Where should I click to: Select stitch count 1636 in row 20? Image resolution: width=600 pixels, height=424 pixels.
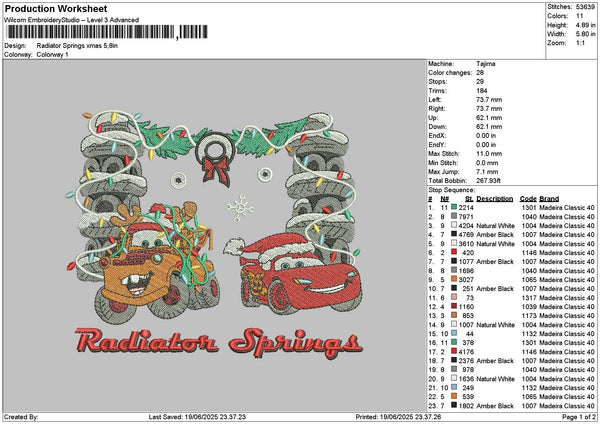pyautogui.click(x=466, y=379)
